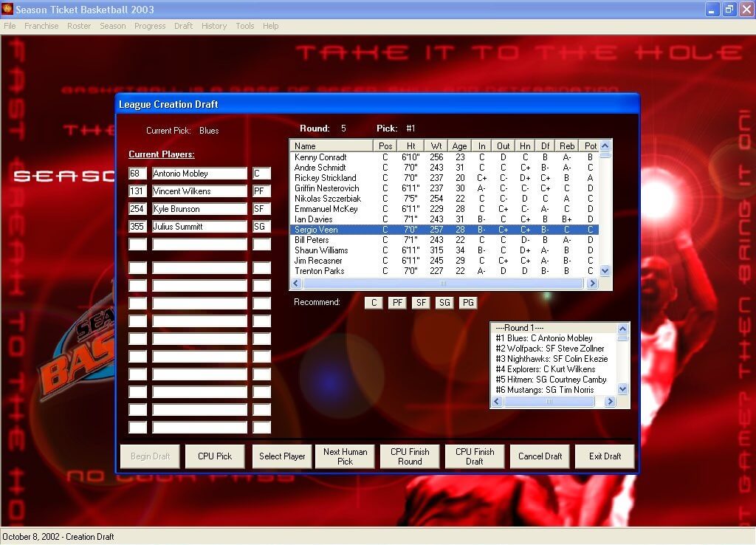
Task: Open the History menu
Action: click(x=214, y=26)
